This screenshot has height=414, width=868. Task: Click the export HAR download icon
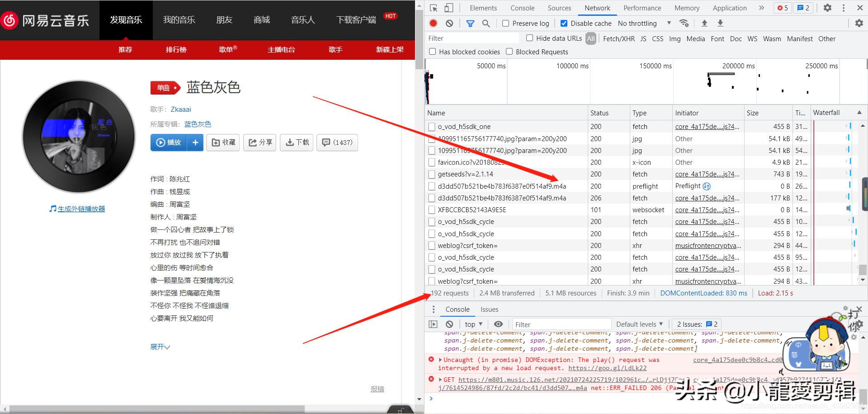[720, 23]
